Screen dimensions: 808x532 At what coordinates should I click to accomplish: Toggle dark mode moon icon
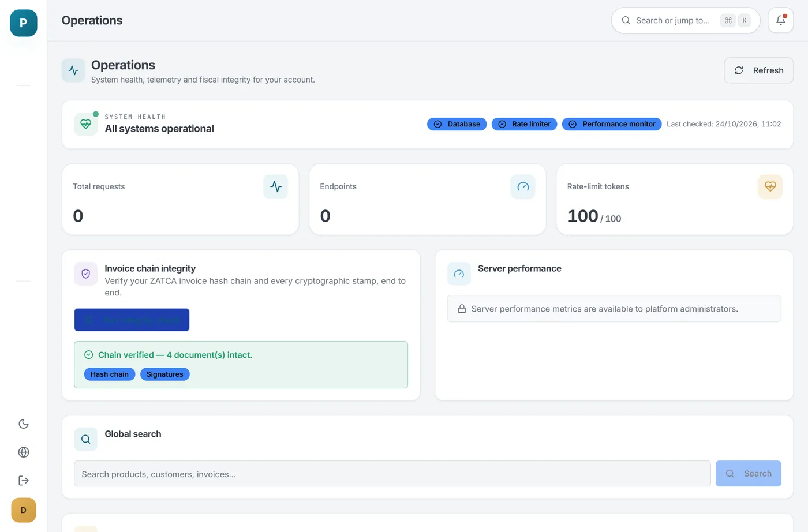pos(24,424)
